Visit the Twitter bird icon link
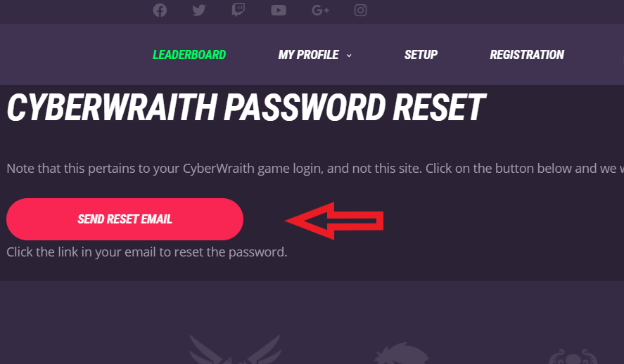Image resolution: width=624 pixels, height=364 pixels. point(199,11)
